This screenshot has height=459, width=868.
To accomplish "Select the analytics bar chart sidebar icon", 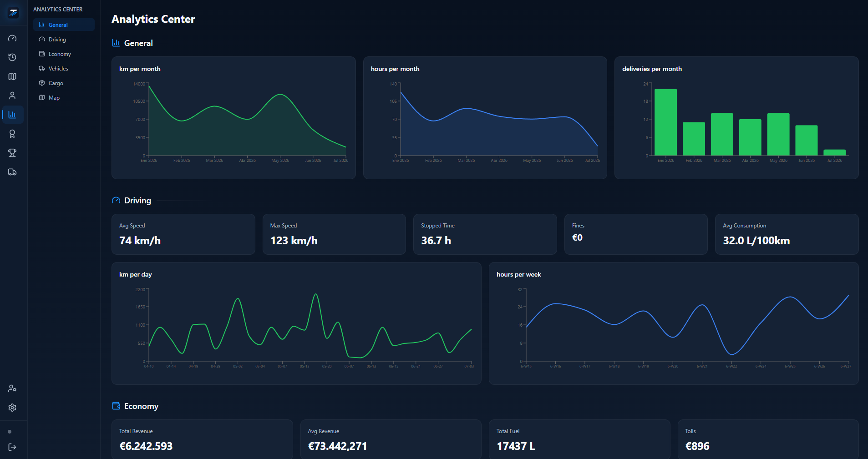I will pos(12,115).
